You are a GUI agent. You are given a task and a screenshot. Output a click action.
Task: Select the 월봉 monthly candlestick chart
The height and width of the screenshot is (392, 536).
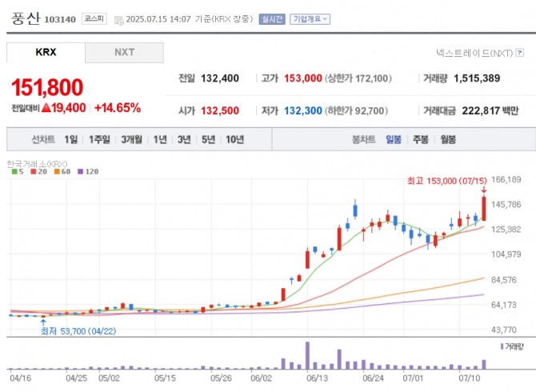tap(448, 139)
